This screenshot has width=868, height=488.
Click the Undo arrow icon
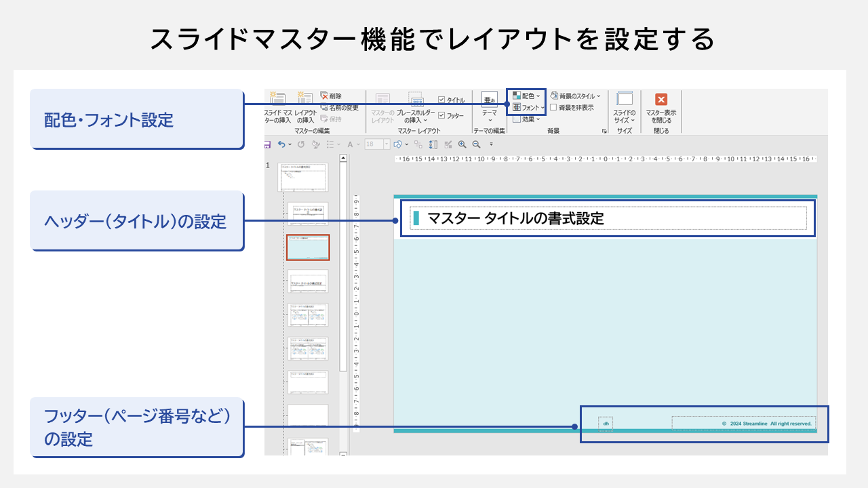pos(281,144)
